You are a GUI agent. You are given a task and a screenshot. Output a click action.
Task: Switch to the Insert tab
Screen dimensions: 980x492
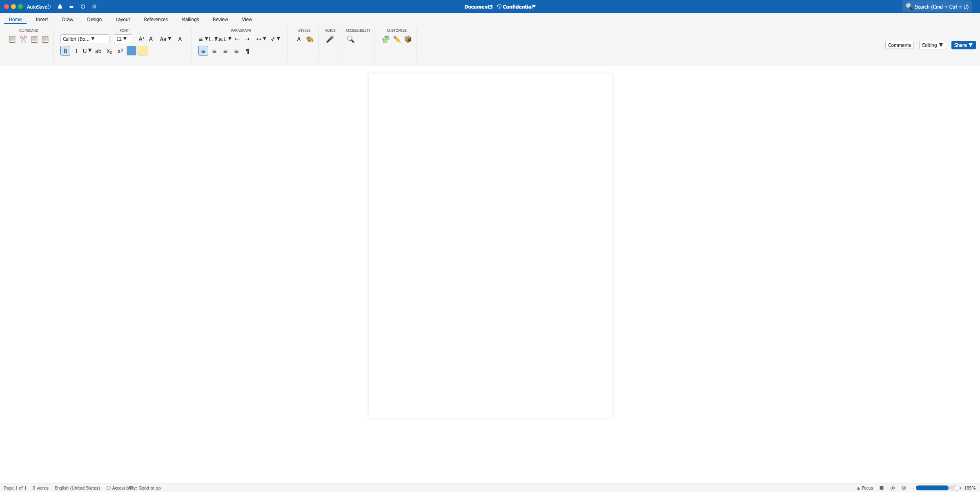click(42, 20)
